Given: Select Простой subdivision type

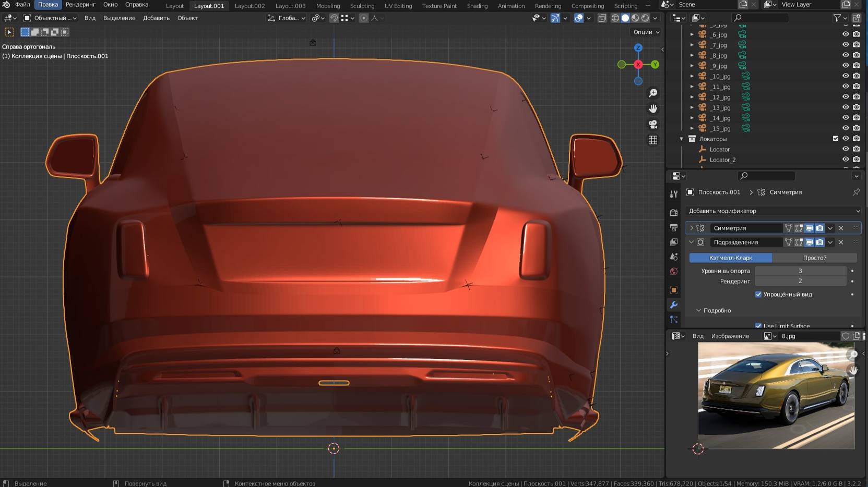Looking at the screenshot, I should (815, 258).
